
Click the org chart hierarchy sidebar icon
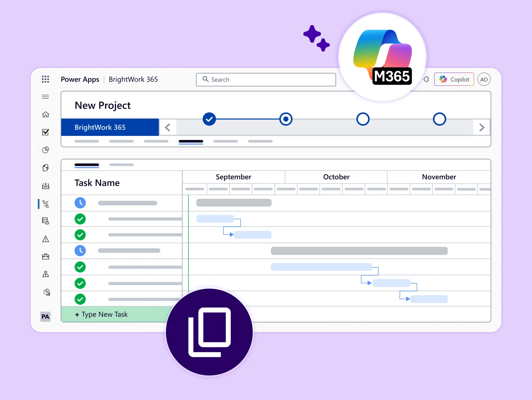[x=46, y=274]
